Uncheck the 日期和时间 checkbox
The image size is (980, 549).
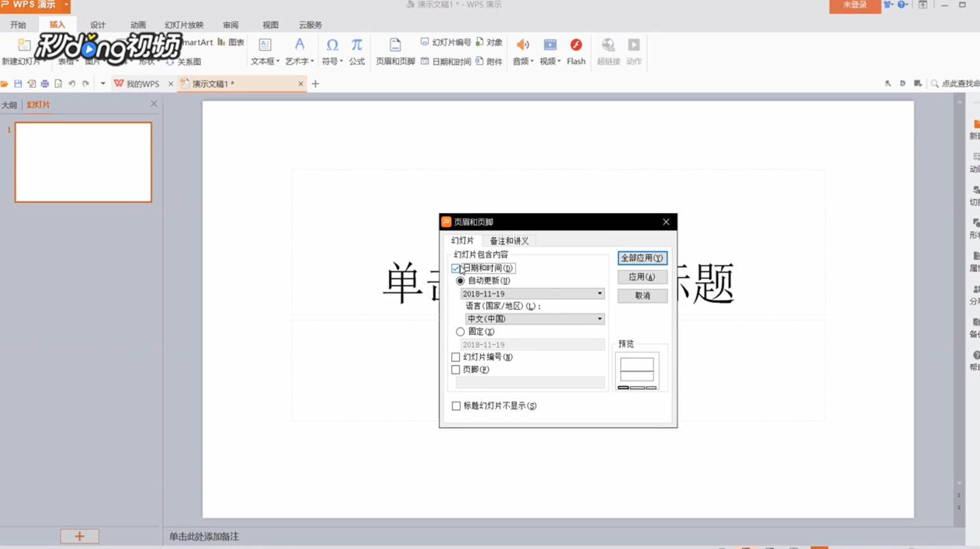[x=456, y=268]
